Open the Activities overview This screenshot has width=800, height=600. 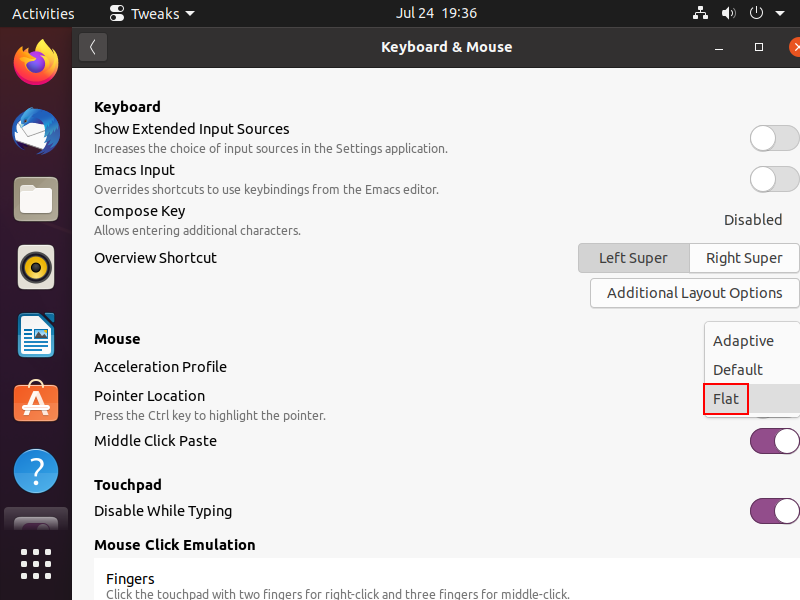pyautogui.click(x=43, y=14)
